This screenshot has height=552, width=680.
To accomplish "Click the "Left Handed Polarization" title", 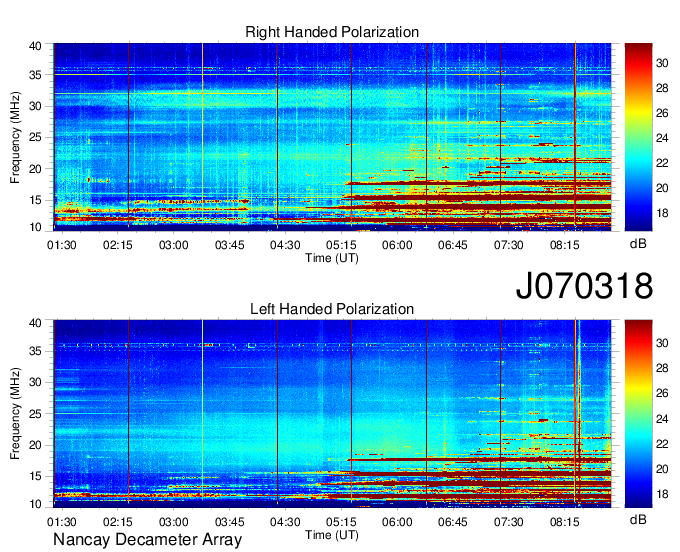I will [332, 309].
